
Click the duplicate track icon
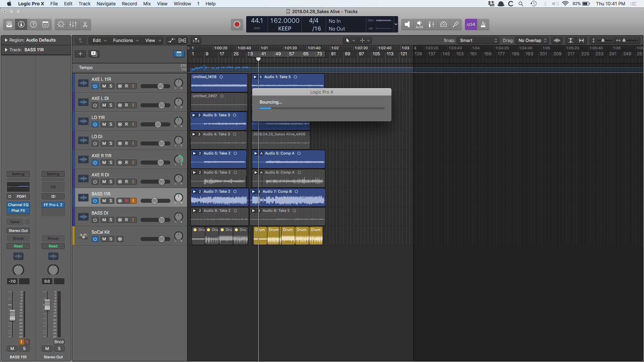click(x=94, y=54)
